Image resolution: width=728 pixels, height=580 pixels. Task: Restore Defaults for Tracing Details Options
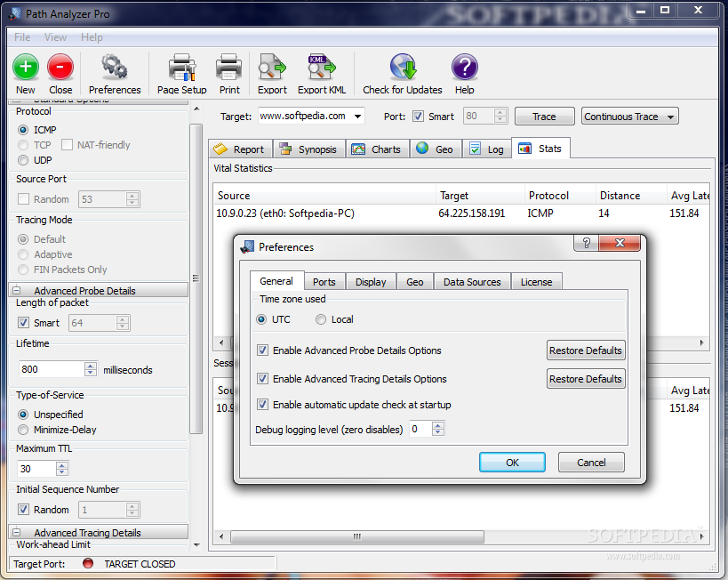[x=586, y=379]
